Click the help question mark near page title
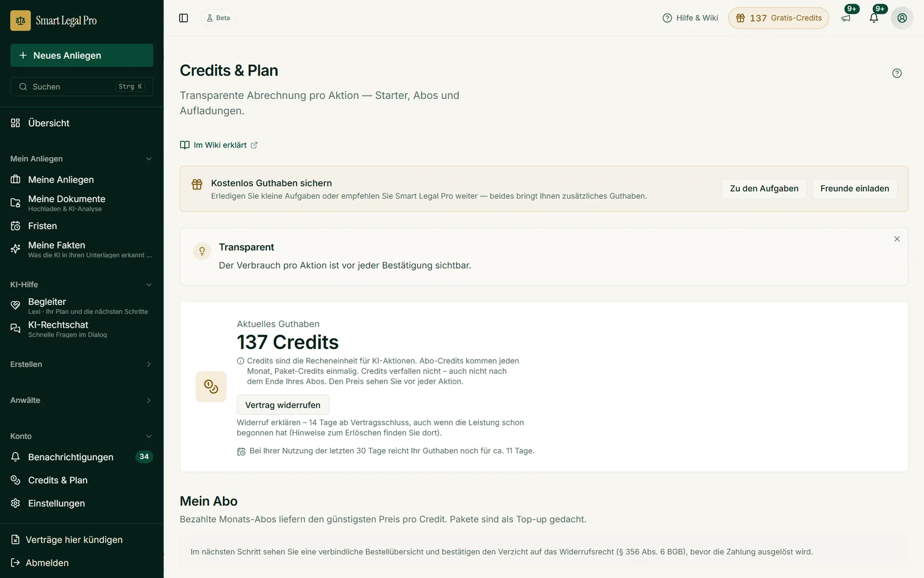Viewport: 924px width, 578px height. point(897,73)
